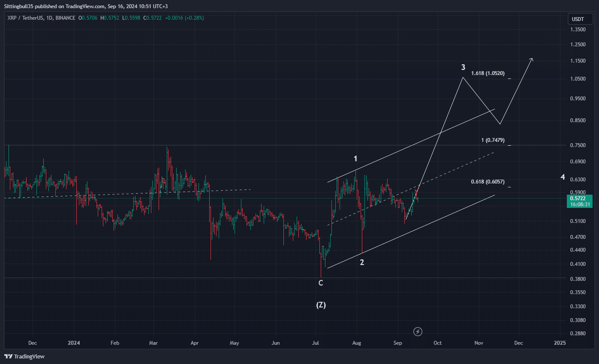Select the wave 1 label on the chart
Viewport: 599px width, 364px height.
355,159
